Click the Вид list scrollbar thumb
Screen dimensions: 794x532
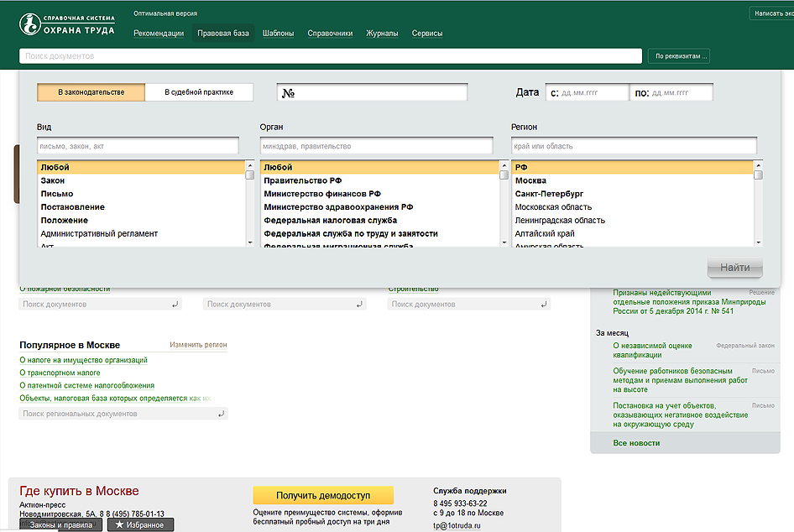click(249, 175)
